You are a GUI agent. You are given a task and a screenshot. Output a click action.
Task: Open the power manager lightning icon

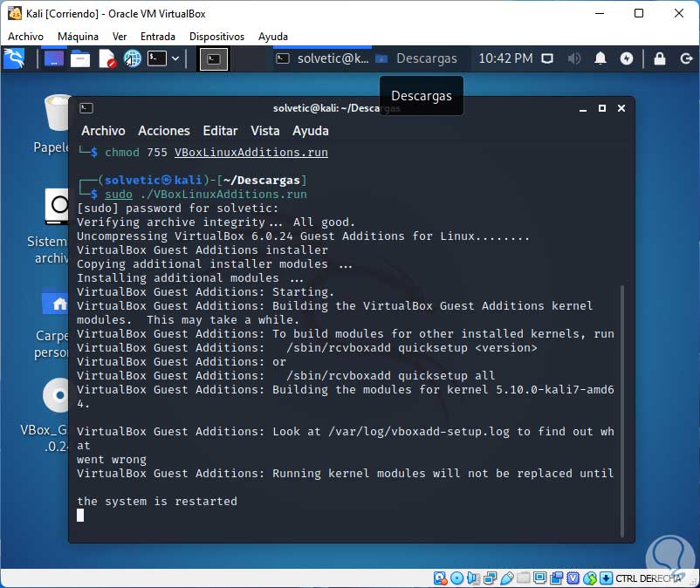coord(627,58)
